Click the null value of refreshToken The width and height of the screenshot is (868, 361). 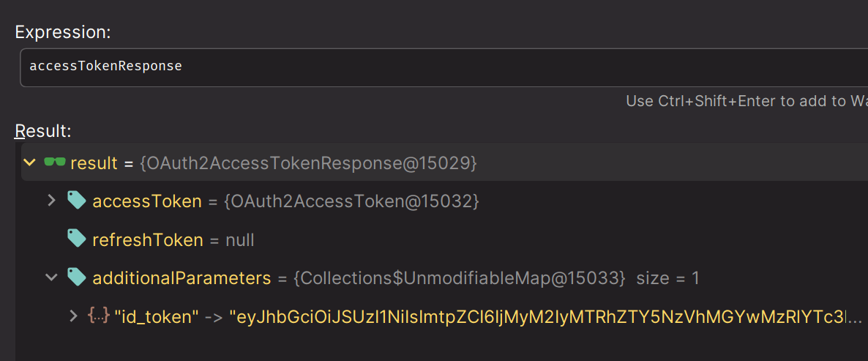click(x=239, y=239)
